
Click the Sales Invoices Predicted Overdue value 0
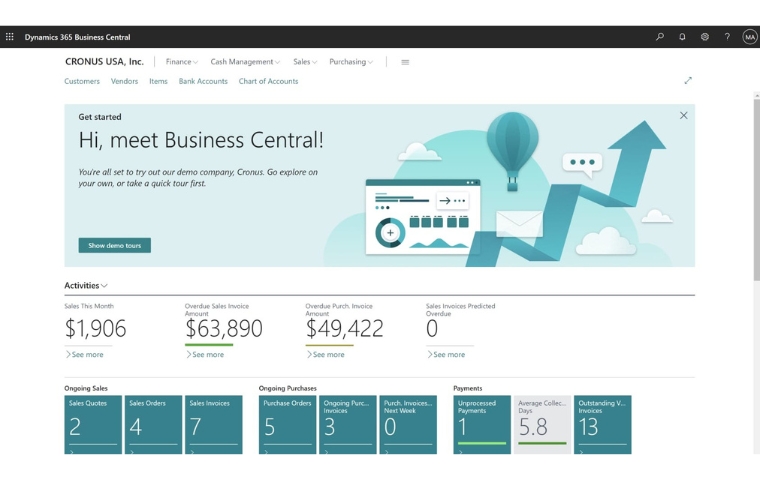point(432,328)
